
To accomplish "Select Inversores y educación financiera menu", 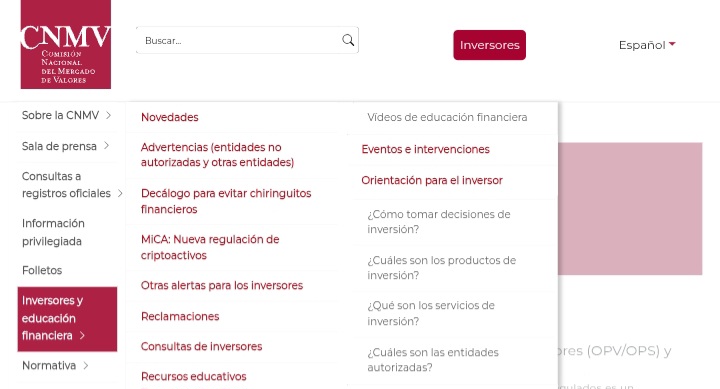I will 67,319.
